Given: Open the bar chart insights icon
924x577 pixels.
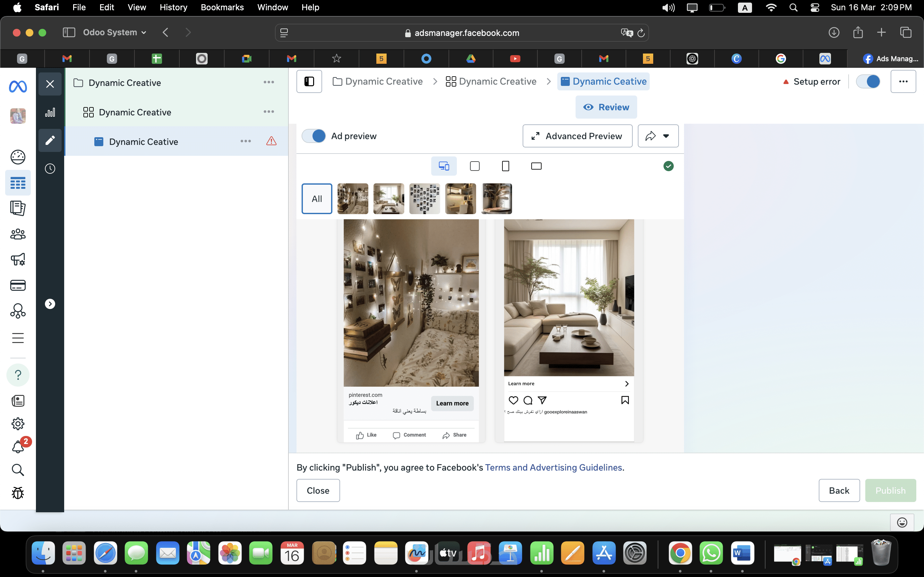Looking at the screenshot, I should [x=50, y=112].
